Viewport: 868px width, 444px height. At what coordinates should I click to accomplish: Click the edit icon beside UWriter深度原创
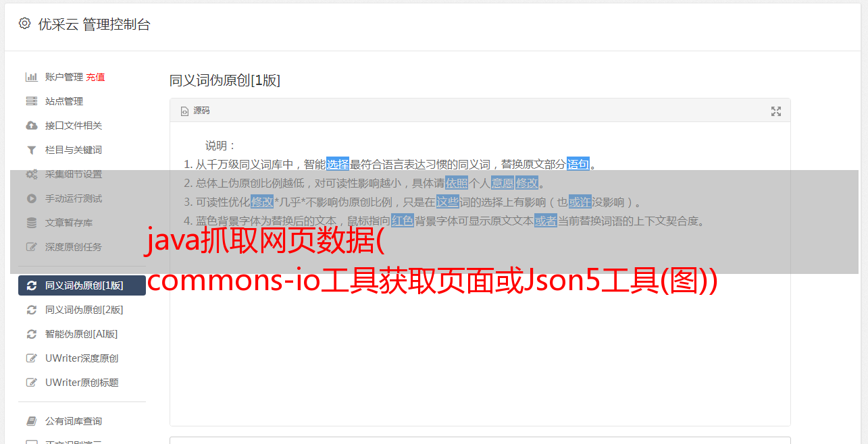pos(31,358)
